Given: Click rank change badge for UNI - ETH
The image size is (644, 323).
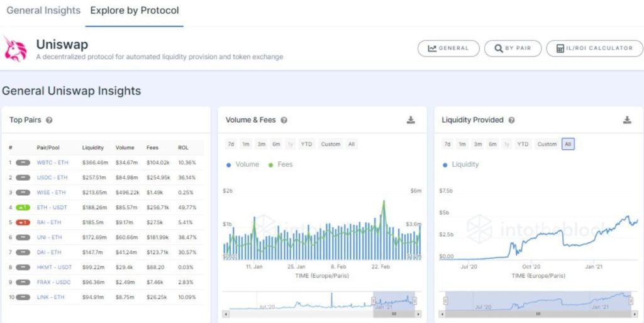Looking at the screenshot, I should (x=23, y=237).
